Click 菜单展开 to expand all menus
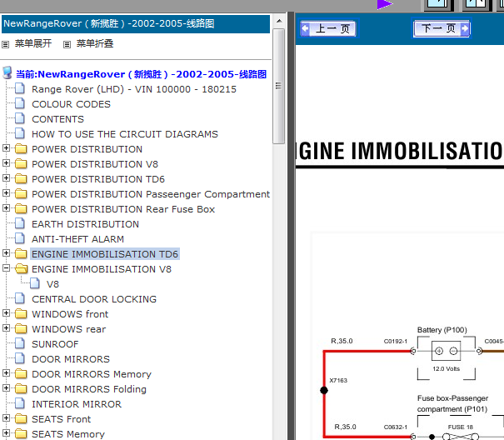Screen dimensions: 504x440 point(33,43)
